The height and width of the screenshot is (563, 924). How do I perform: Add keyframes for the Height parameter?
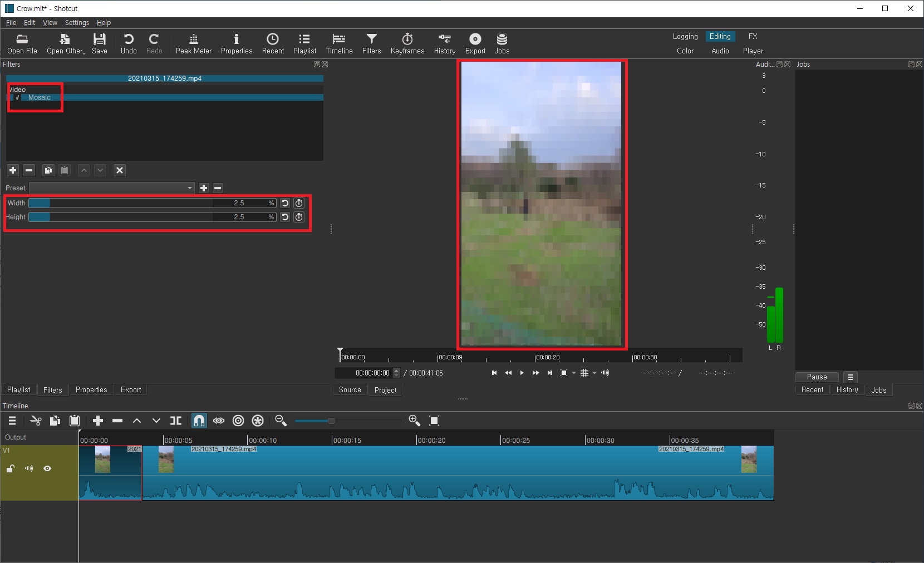point(299,217)
